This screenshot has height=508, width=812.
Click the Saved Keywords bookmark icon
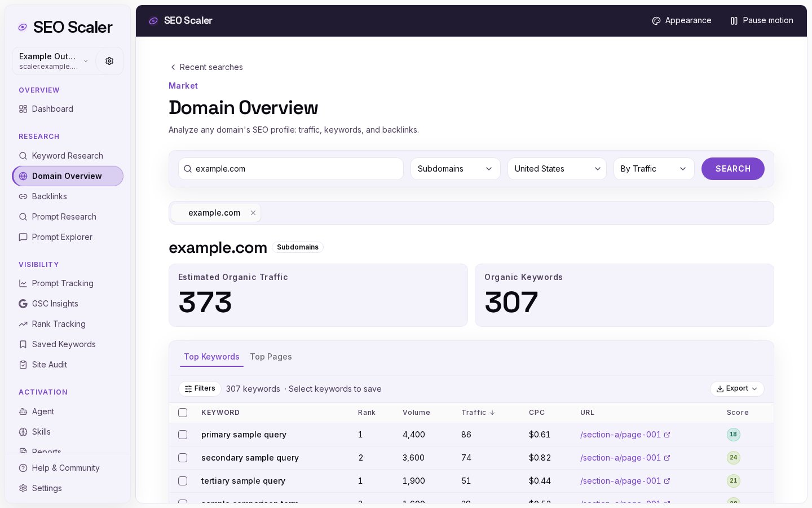pos(23,344)
